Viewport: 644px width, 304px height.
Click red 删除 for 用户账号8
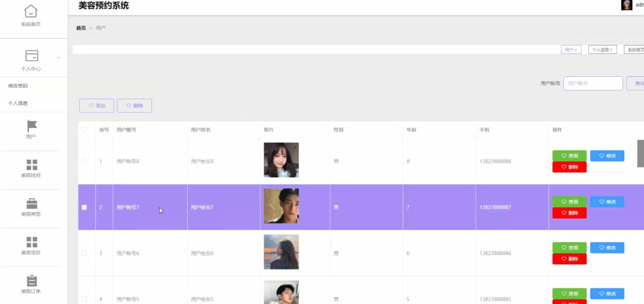(x=570, y=167)
